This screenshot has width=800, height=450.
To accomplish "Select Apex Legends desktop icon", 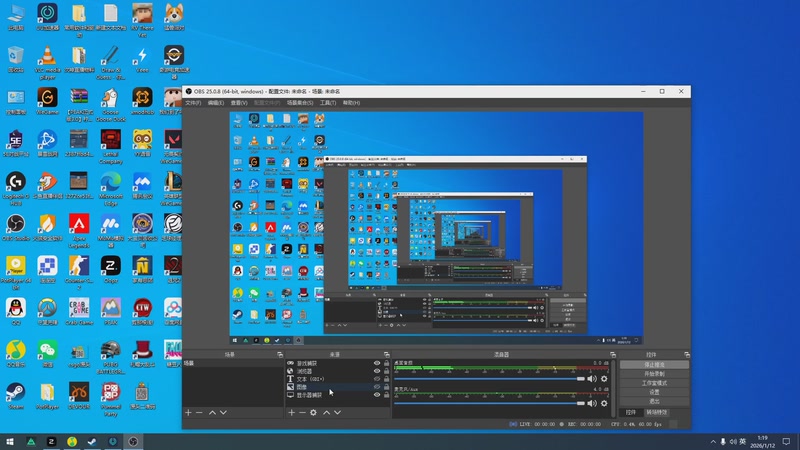I will 79,231.
